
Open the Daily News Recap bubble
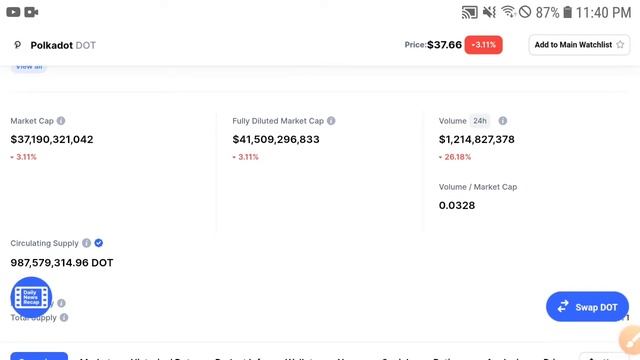click(x=31, y=297)
